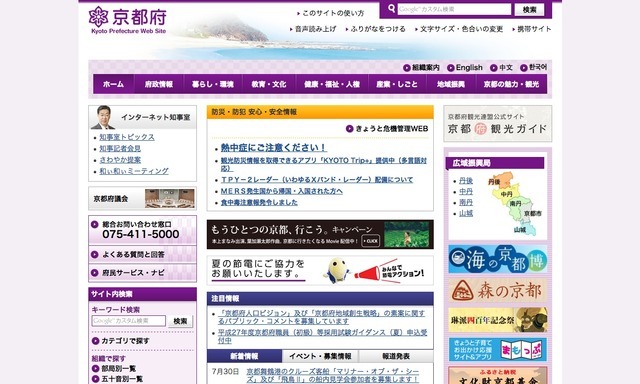Screen dimensions: 640x384
Task: Switch to the イベント・募集情報 tab
Action: click(320, 356)
